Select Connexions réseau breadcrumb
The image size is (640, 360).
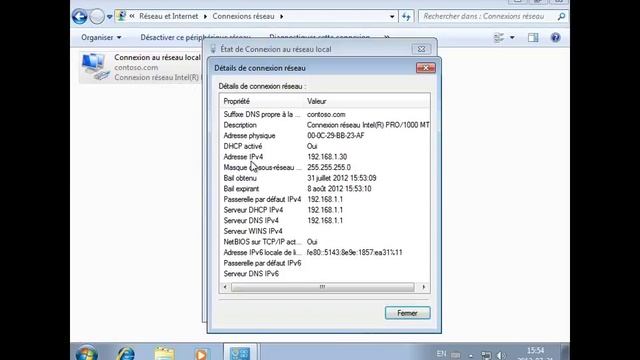click(243, 16)
